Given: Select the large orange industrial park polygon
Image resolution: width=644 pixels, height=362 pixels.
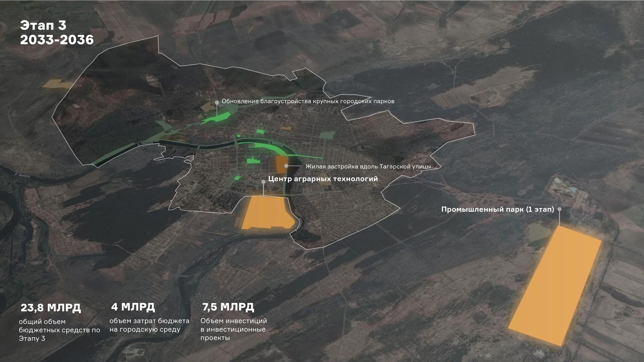Looking at the screenshot, I should tap(555, 286).
